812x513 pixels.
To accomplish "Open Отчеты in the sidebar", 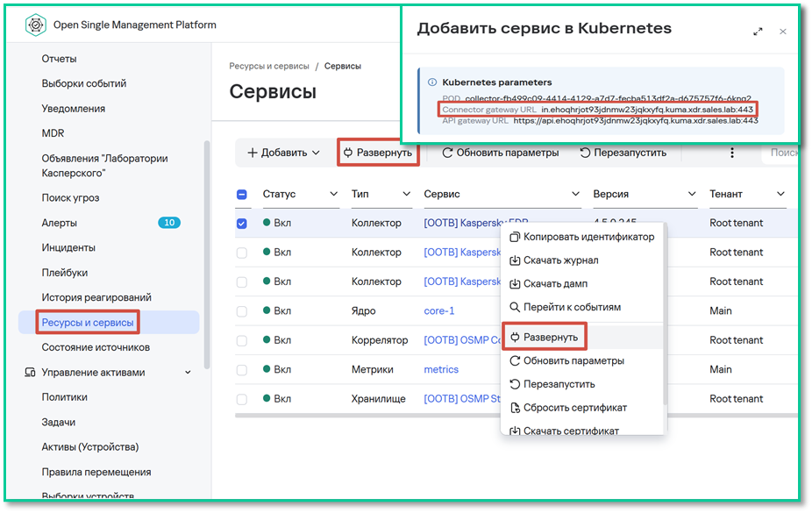I will pos(59,59).
